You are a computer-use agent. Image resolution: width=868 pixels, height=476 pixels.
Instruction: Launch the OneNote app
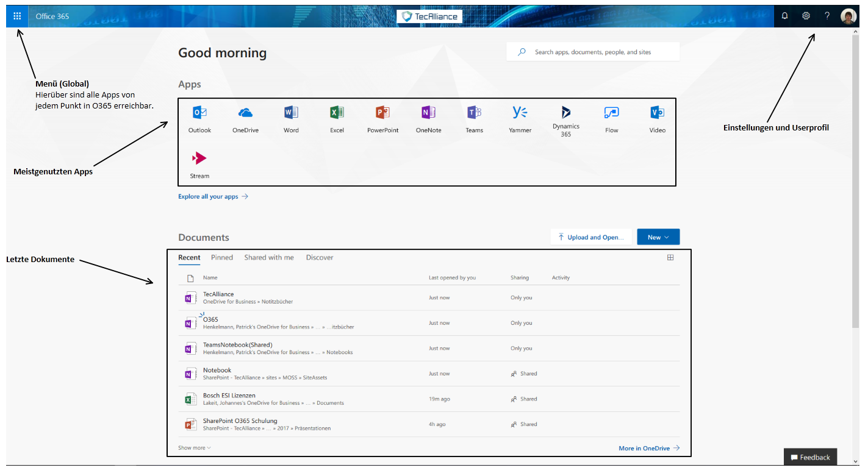(428, 119)
